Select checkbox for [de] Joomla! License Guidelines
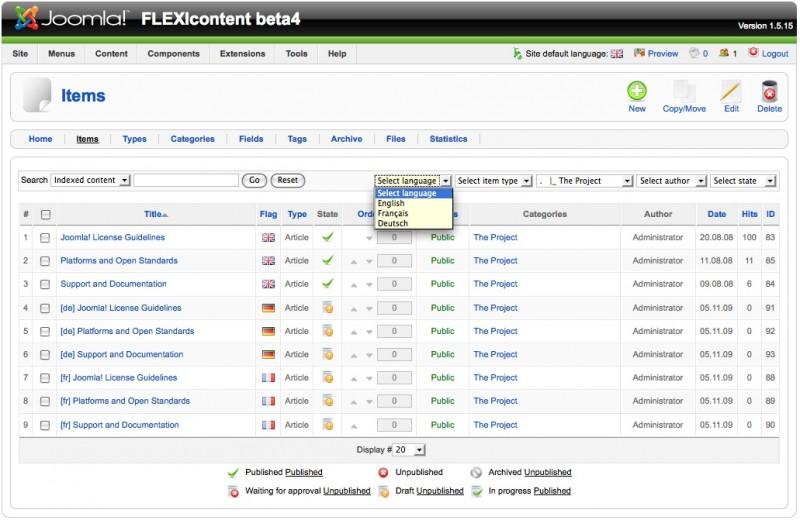The image size is (800, 520). tap(45, 308)
